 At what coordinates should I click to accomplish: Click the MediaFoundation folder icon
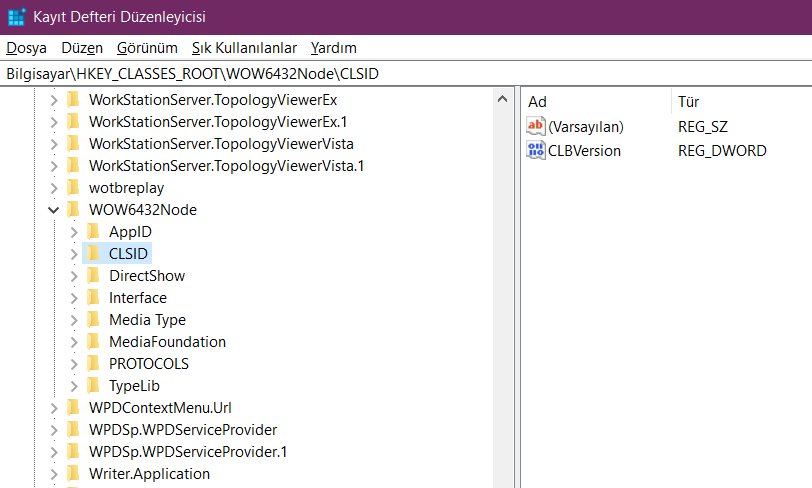pos(94,341)
